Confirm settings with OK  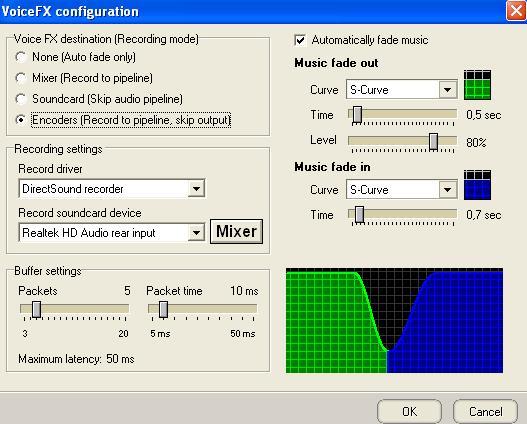pyautogui.click(x=409, y=412)
